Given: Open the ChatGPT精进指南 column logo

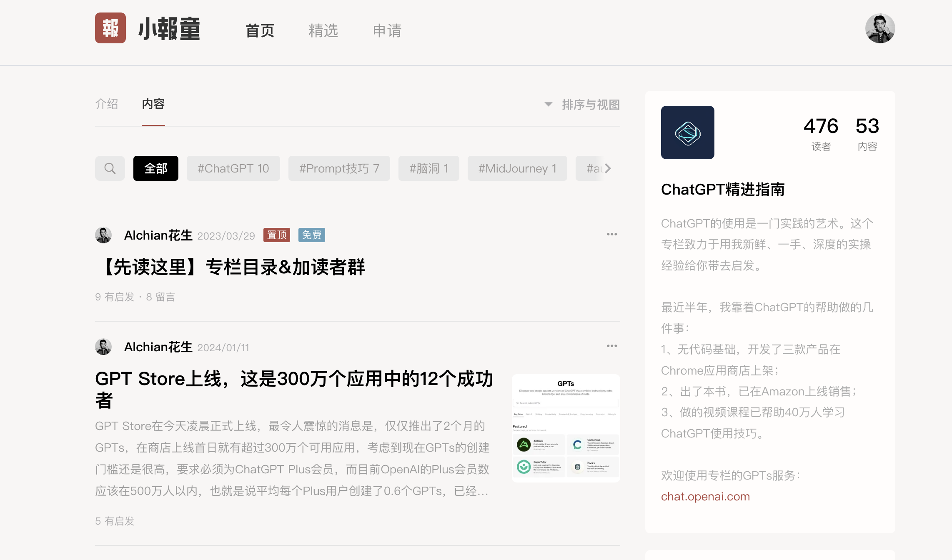Looking at the screenshot, I should (687, 132).
